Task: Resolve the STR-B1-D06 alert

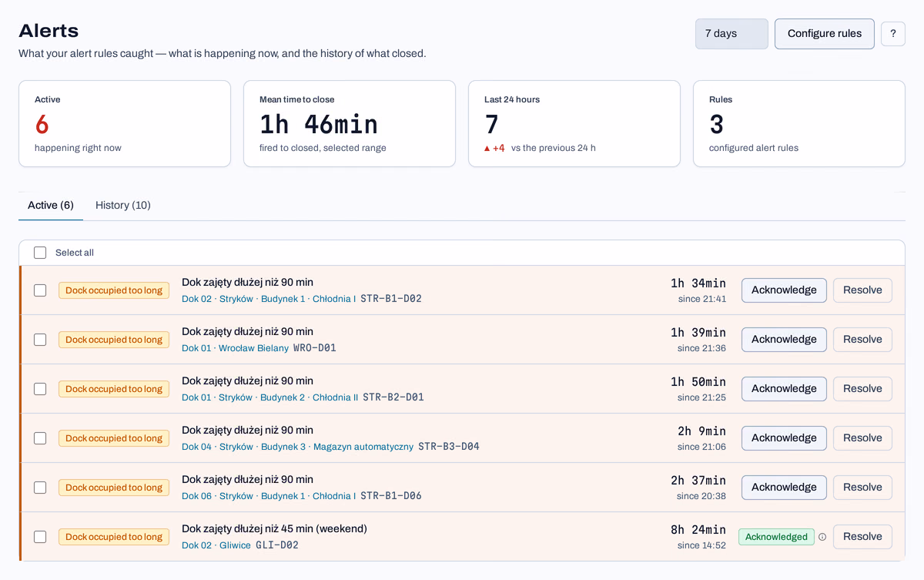Action: [862, 488]
